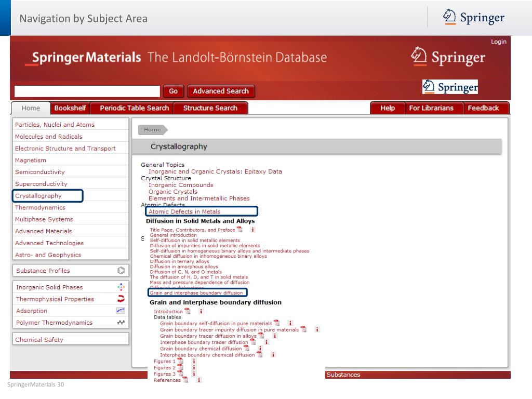Open Astro- and Geophysics subject area
The image size is (532, 399).
[48, 255]
